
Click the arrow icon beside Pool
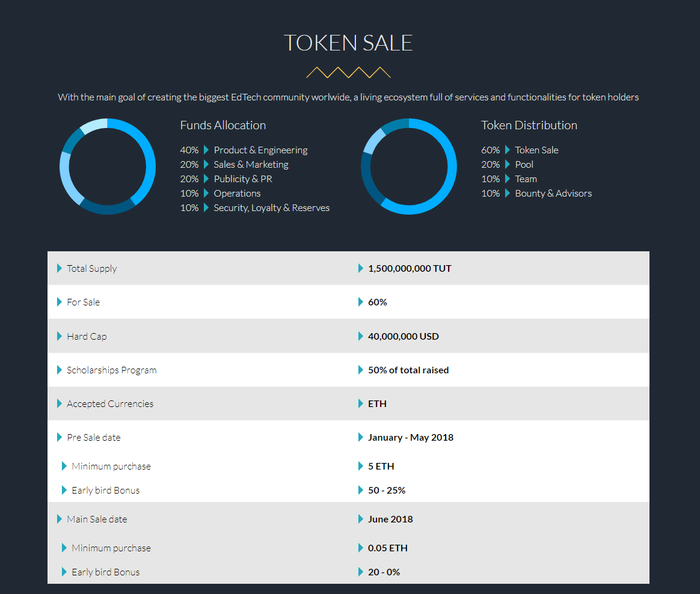point(508,164)
